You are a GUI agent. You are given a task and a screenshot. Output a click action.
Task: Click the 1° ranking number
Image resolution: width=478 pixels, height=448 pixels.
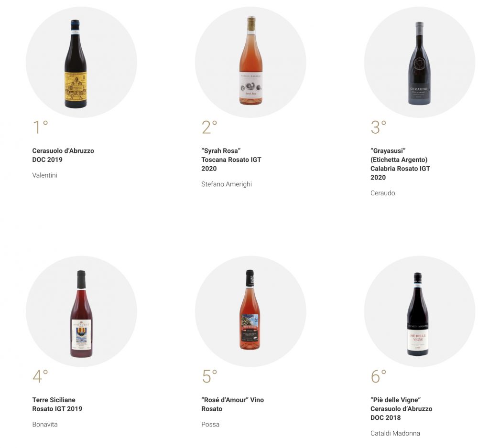coord(40,127)
